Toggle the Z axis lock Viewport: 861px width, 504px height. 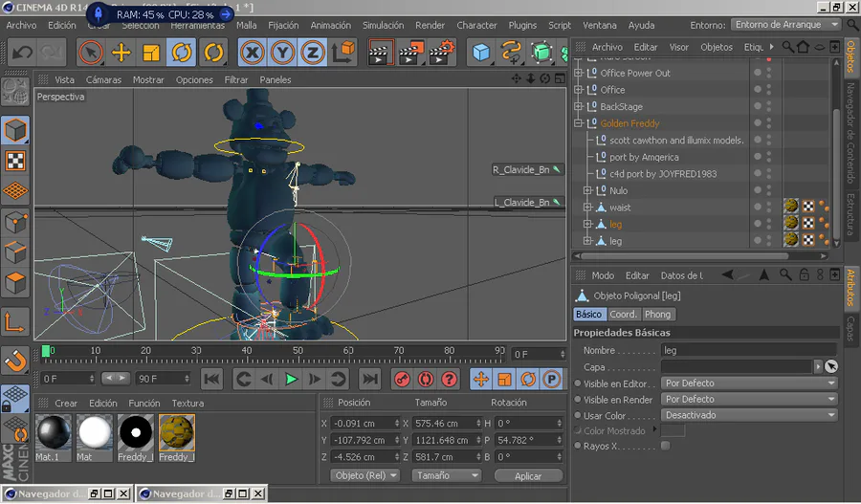[x=313, y=53]
